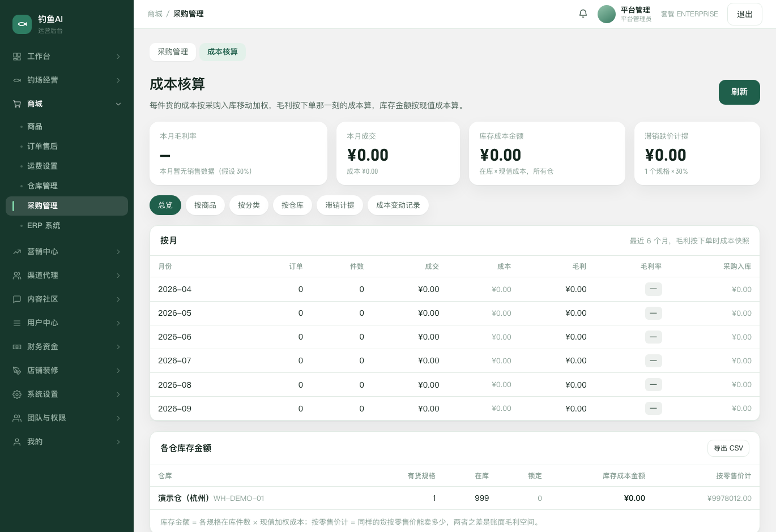The height and width of the screenshot is (532, 776).
Task: Click the 财务资金 banknote icon
Action: (x=17, y=347)
